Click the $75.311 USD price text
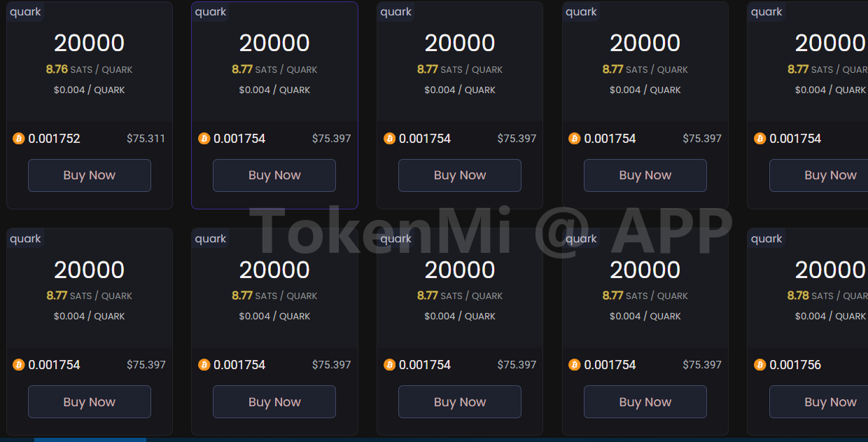The height and width of the screenshot is (442, 868). [x=146, y=139]
